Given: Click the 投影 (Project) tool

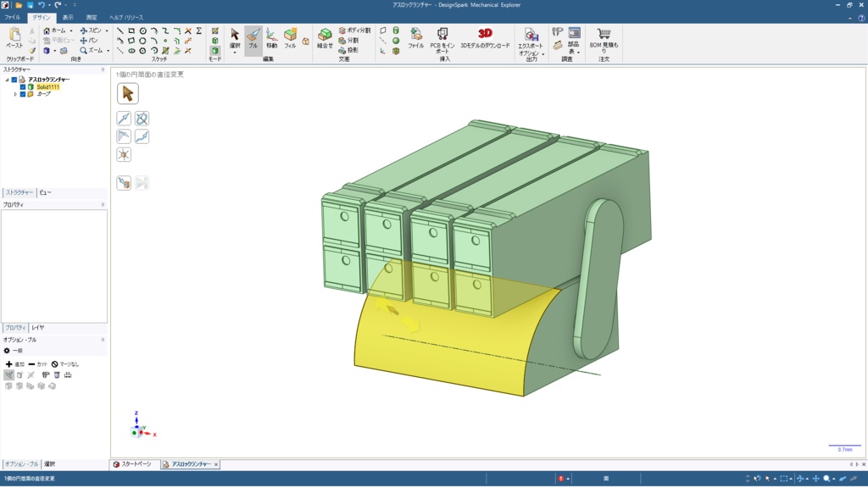Looking at the screenshot, I should coord(348,50).
